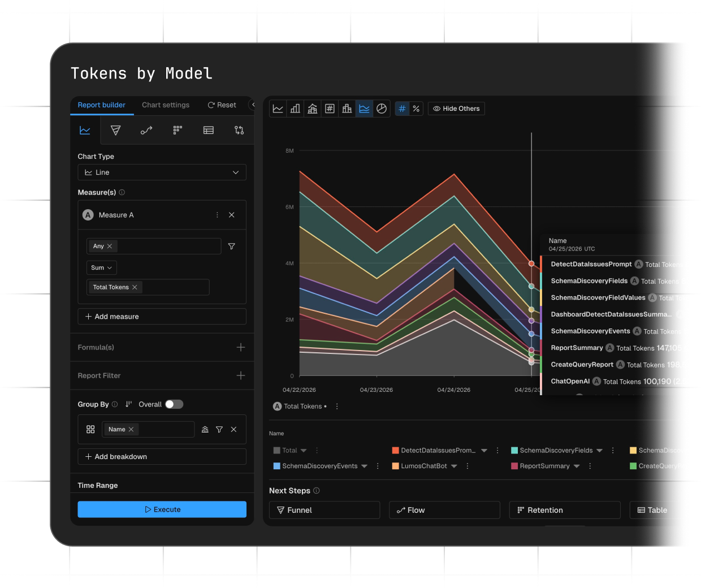This screenshot has height=588, width=701.
Task: Open the Measure(s) info icon
Action: click(122, 192)
